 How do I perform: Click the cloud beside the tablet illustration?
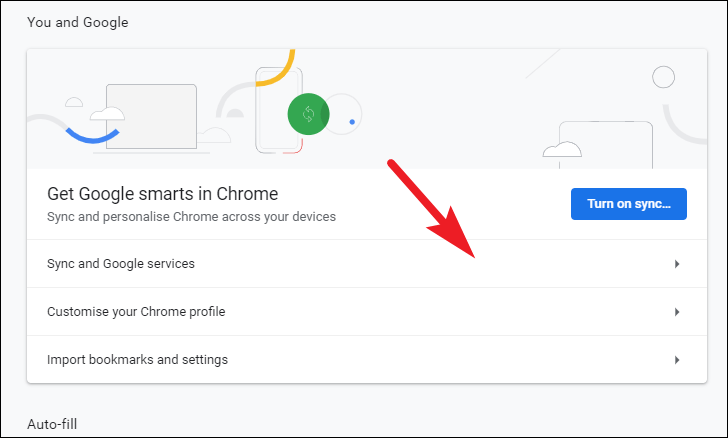coord(562,149)
